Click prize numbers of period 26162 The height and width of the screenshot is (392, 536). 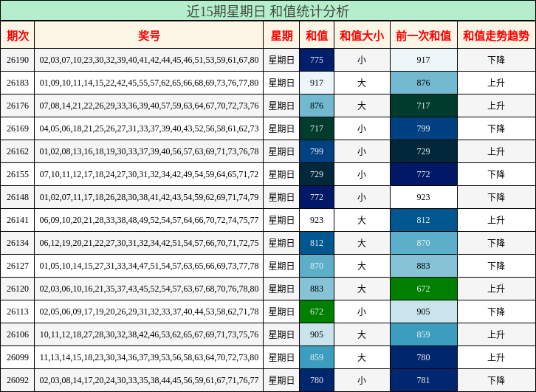point(148,152)
